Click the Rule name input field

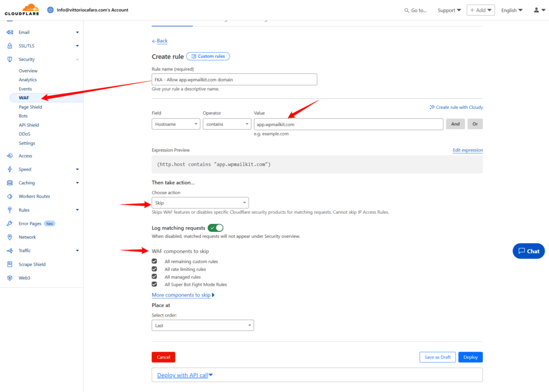(x=234, y=79)
